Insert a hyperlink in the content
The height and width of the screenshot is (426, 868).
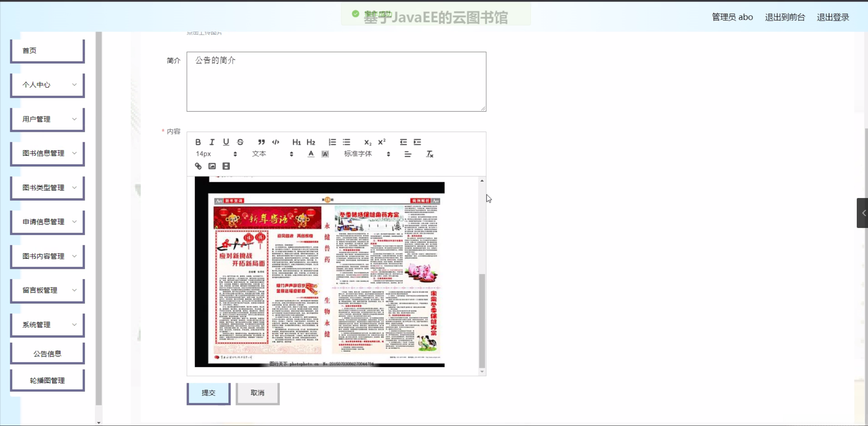click(198, 166)
